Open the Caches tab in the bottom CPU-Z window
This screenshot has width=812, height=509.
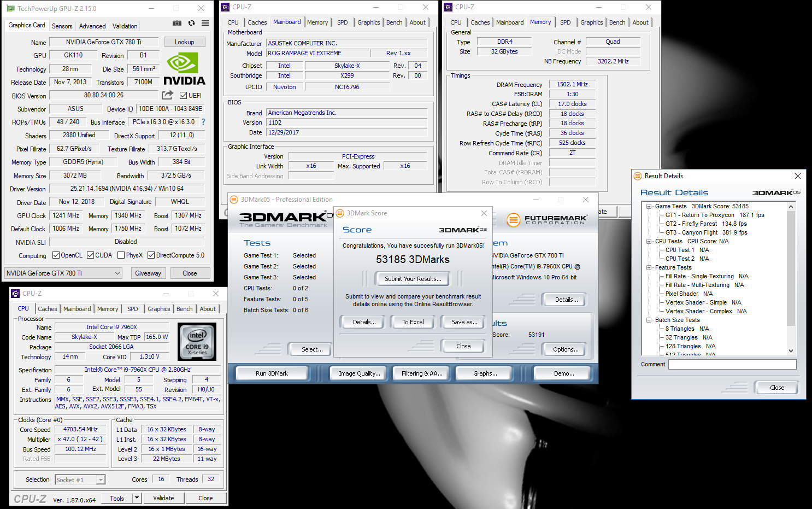pos(47,309)
